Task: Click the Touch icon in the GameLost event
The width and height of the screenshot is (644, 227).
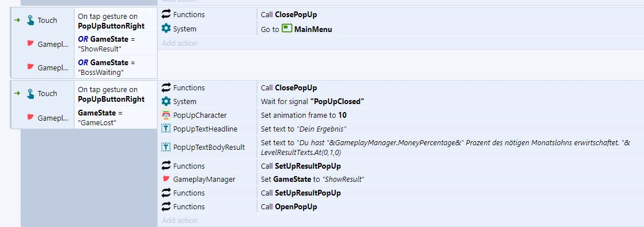Action: point(30,93)
